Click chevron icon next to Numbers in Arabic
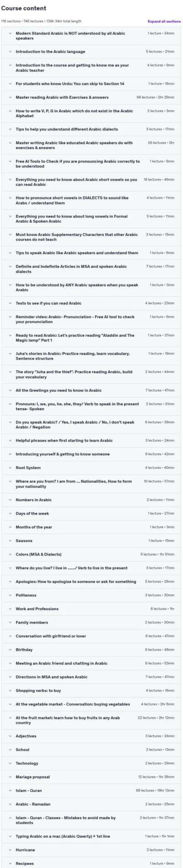Image resolution: width=183 pixels, height=868 pixels. 10,500
